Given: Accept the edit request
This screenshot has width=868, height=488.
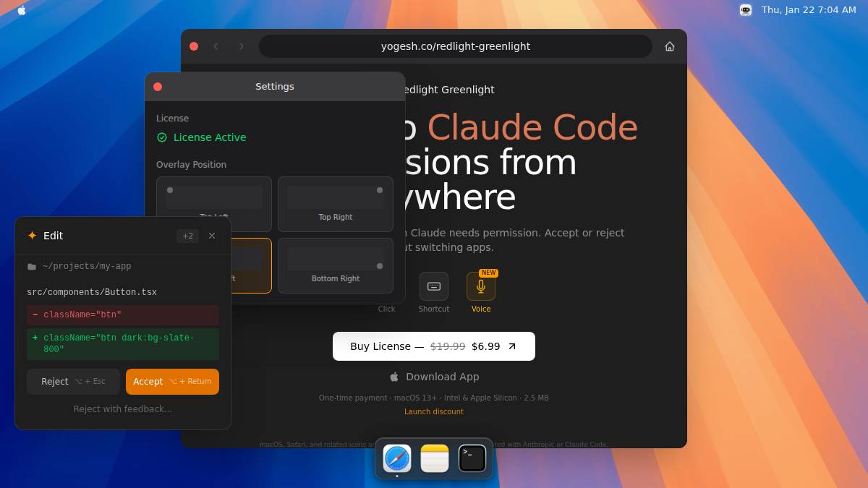Looking at the screenshot, I should point(172,382).
